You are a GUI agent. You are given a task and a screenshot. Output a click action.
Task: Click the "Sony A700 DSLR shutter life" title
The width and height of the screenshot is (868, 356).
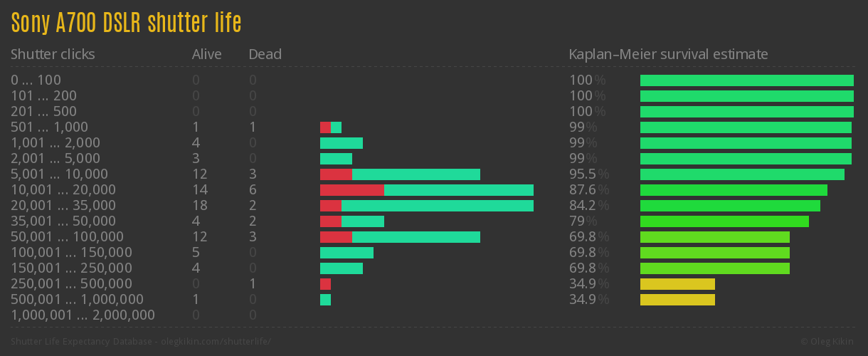tap(126, 23)
